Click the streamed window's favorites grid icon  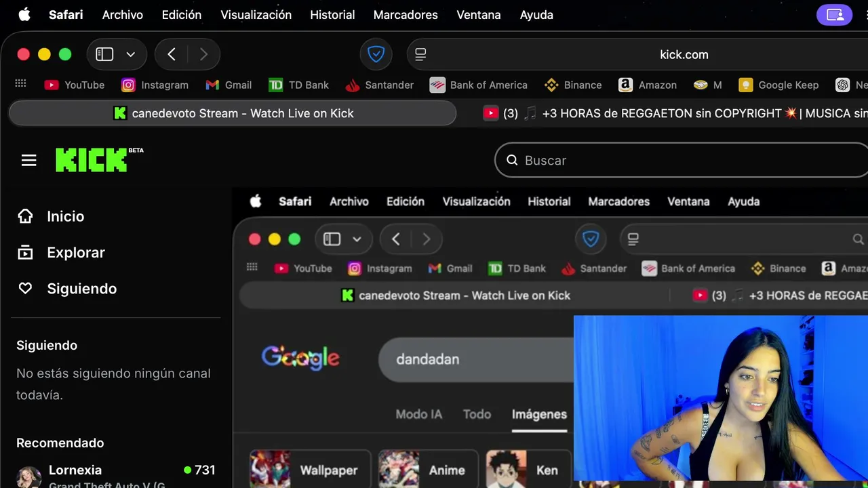click(x=252, y=267)
